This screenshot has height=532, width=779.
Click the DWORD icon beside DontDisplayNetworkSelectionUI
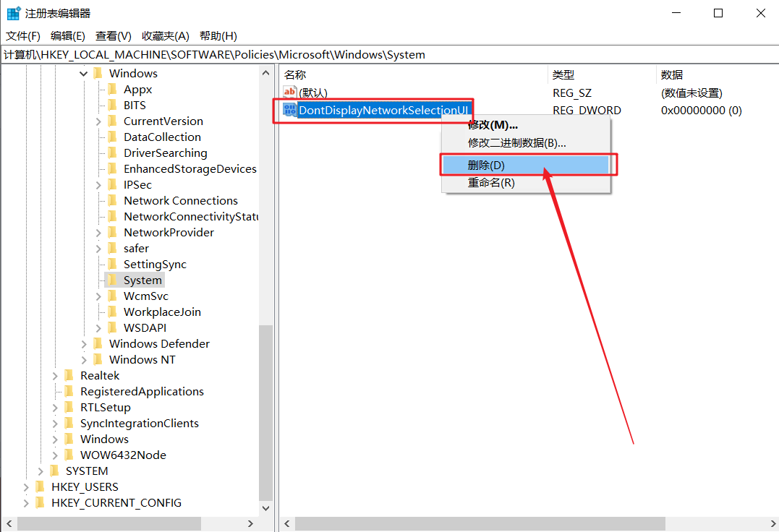coord(289,111)
